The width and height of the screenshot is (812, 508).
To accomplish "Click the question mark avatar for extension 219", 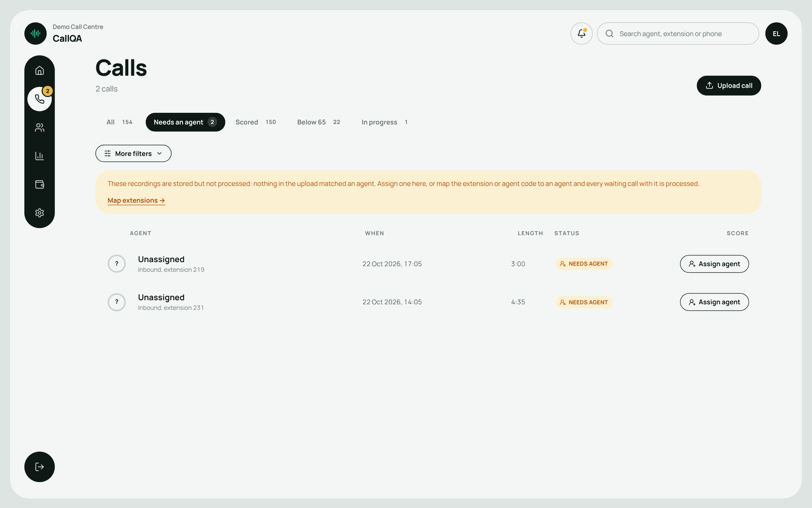I will tap(117, 264).
